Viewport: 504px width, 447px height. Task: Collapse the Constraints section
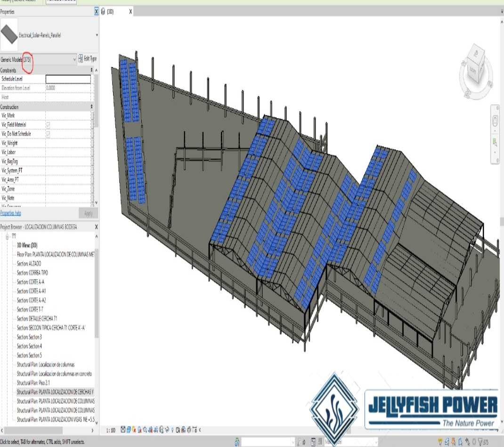(x=91, y=70)
